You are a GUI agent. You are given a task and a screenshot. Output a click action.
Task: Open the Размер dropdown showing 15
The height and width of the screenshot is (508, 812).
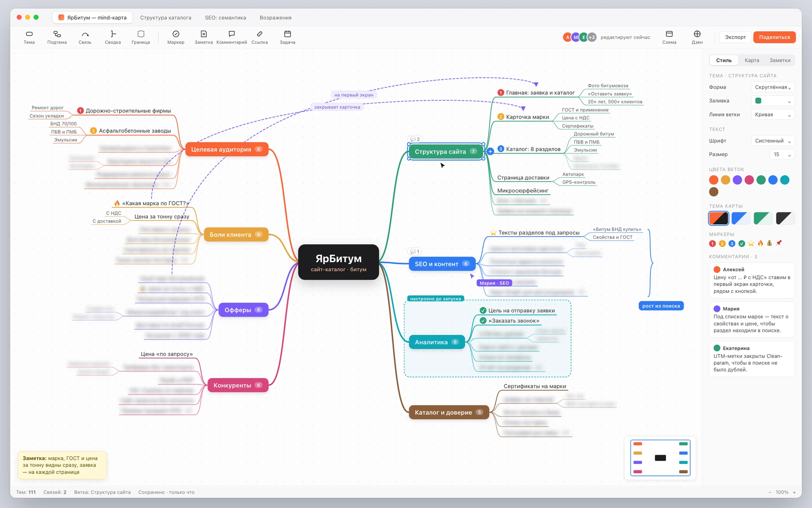(x=782, y=154)
